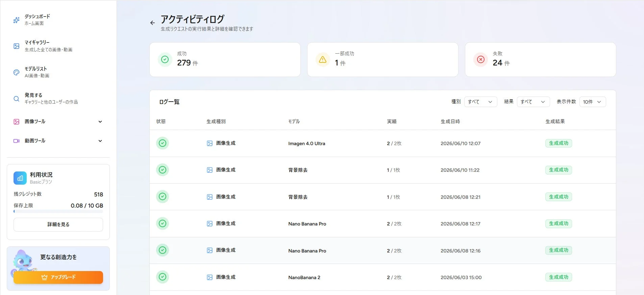Click status check icon of NanoBanana 2 row

coord(163,277)
